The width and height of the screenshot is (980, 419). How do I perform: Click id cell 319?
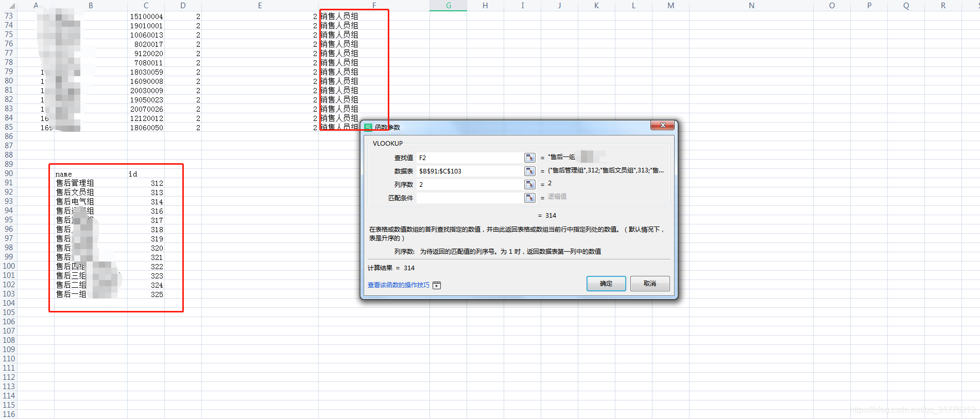pos(146,239)
